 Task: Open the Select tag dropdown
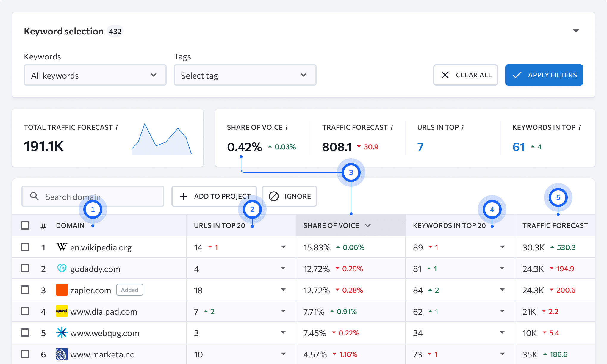(x=245, y=75)
